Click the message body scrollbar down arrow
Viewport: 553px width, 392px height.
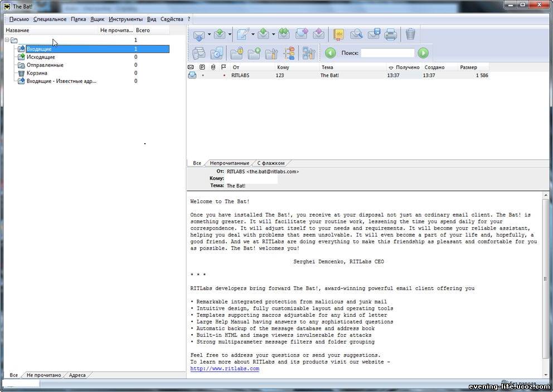[546, 375]
